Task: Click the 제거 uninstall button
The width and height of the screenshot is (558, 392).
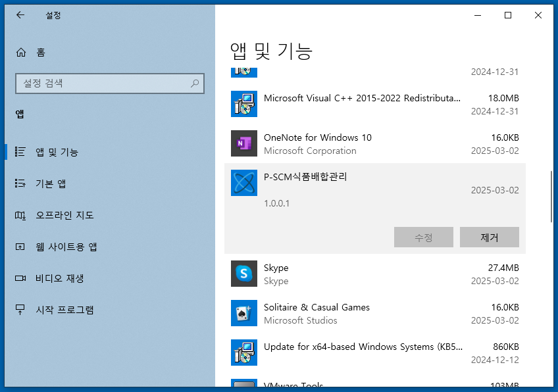Action: click(490, 237)
